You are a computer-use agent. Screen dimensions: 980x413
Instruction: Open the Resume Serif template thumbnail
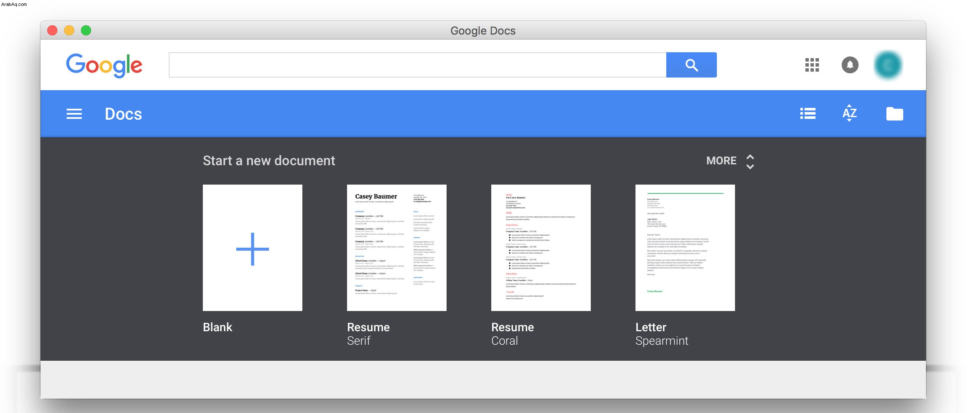pyautogui.click(x=397, y=248)
